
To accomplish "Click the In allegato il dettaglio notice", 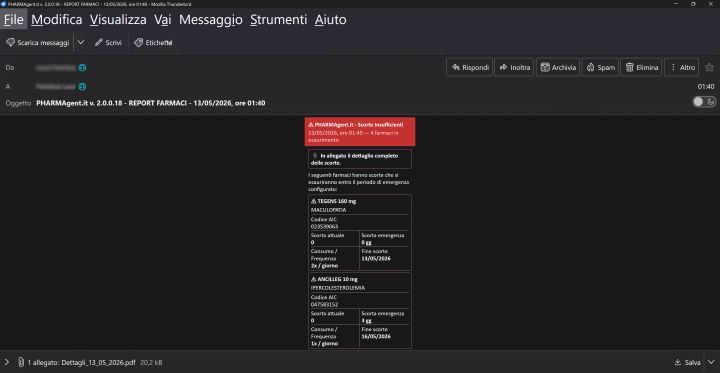I will click(x=360, y=159).
